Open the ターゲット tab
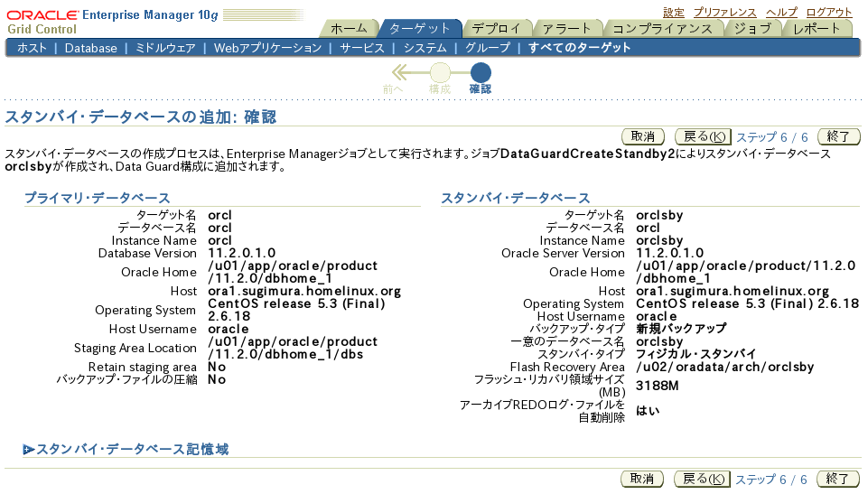This screenshot has width=868, height=494. tap(420, 28)
